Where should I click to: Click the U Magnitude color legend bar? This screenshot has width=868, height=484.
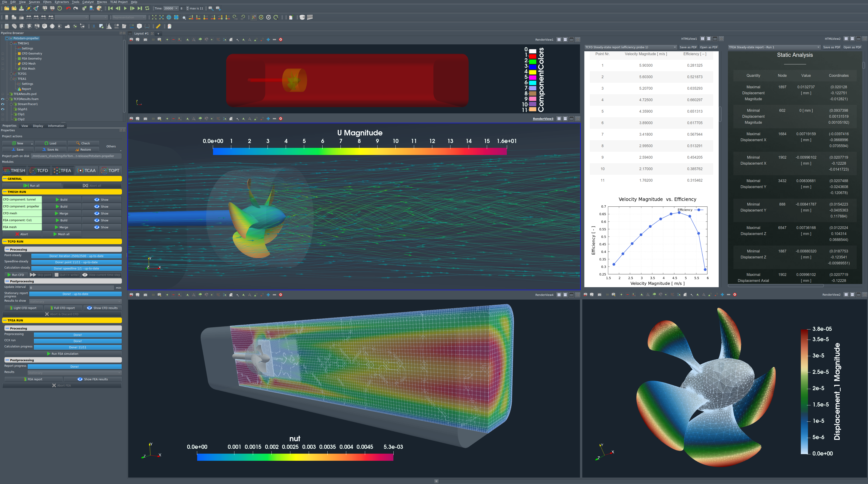pos(360,152)
